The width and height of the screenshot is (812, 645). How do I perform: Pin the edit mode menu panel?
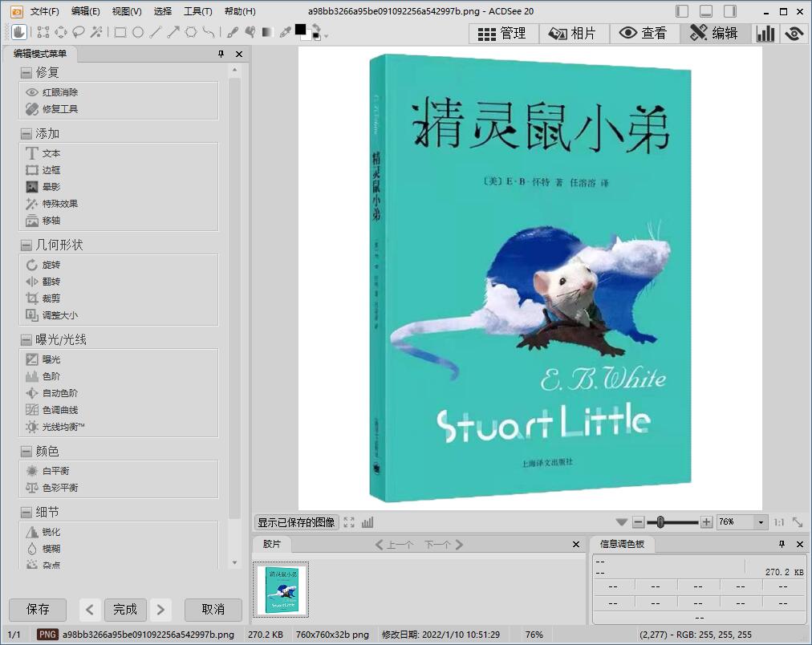(221, 54)
